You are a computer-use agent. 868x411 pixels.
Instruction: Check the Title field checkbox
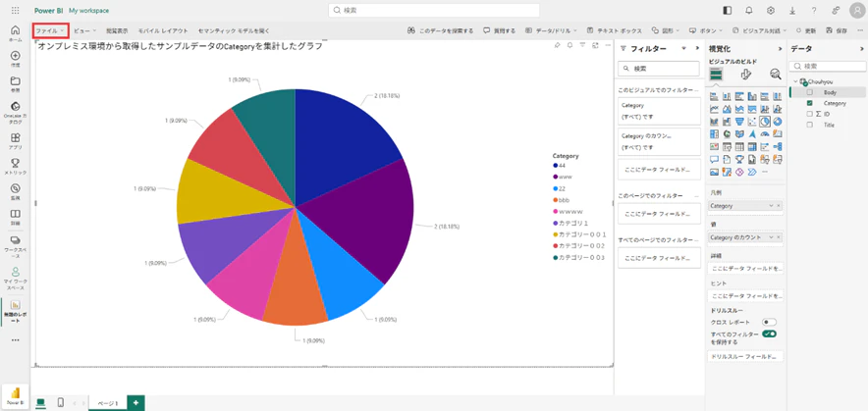809,125
